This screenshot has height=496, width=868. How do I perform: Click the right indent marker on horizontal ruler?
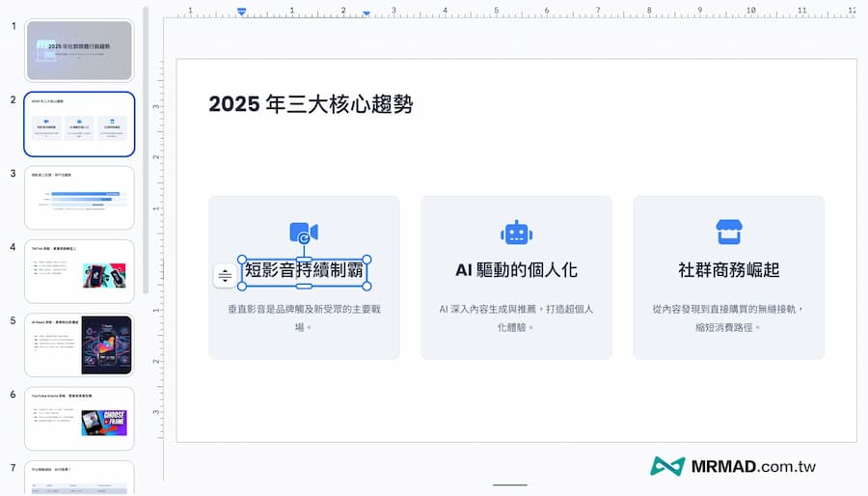tap(366, 13)
